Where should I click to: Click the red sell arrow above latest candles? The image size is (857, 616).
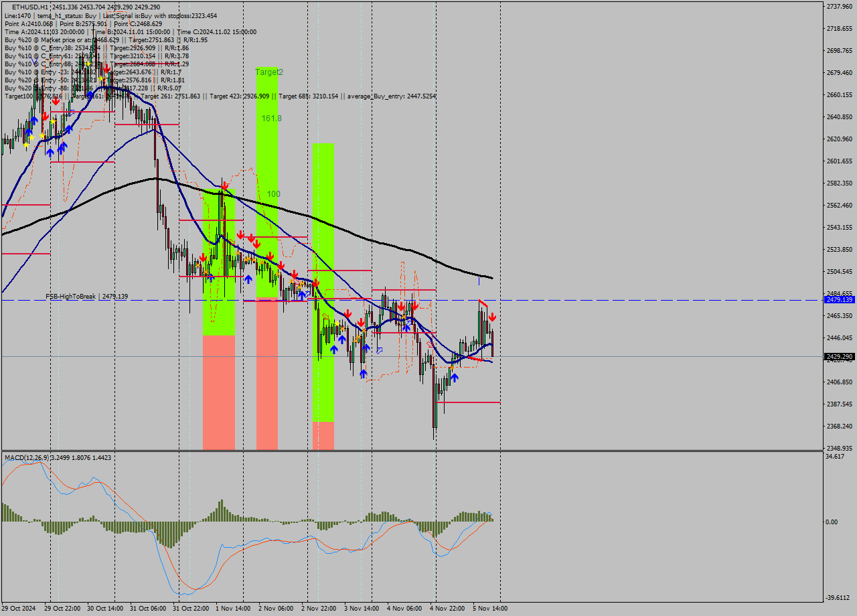click(x=492, y=317)
